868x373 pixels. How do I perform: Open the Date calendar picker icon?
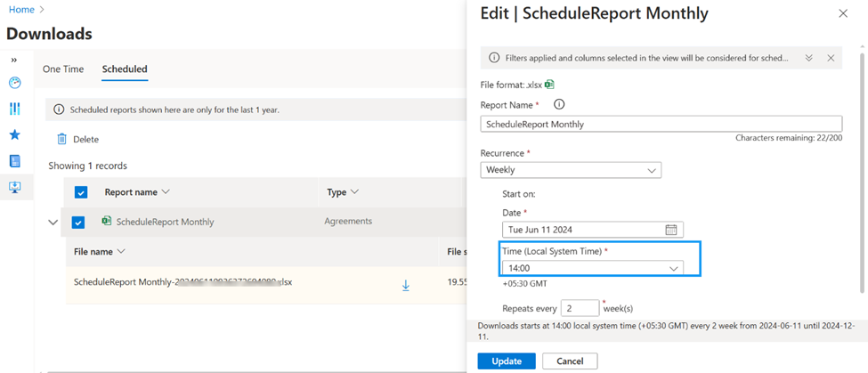click(671, 230)
